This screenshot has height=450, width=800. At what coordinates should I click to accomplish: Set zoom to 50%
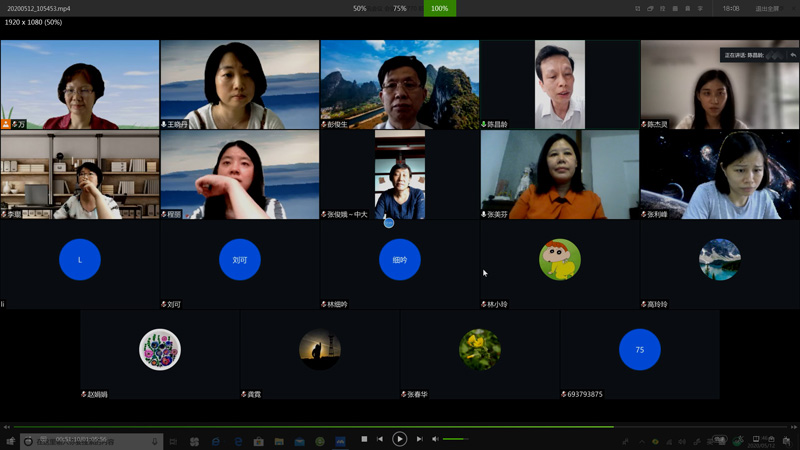(x=359, y=8)
